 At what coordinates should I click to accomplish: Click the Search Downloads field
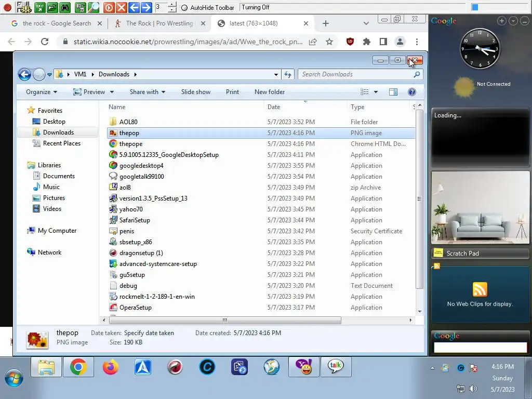click(x=361, y=74)
